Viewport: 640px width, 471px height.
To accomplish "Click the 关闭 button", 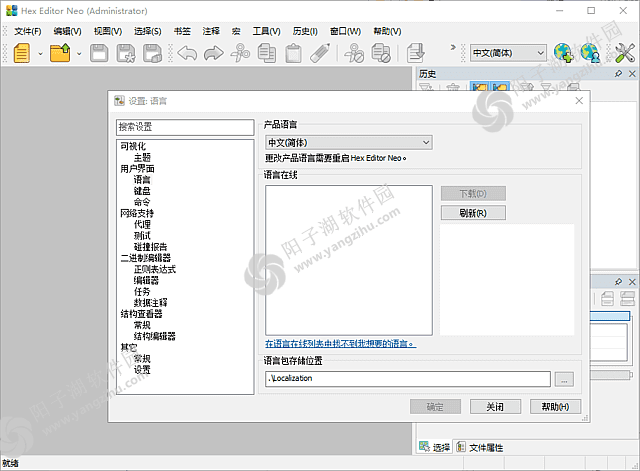I will click(x=495, y=407).
